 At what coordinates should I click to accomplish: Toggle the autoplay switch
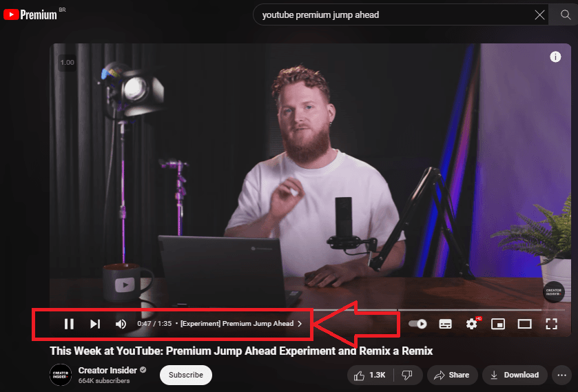tap(417, 324)
